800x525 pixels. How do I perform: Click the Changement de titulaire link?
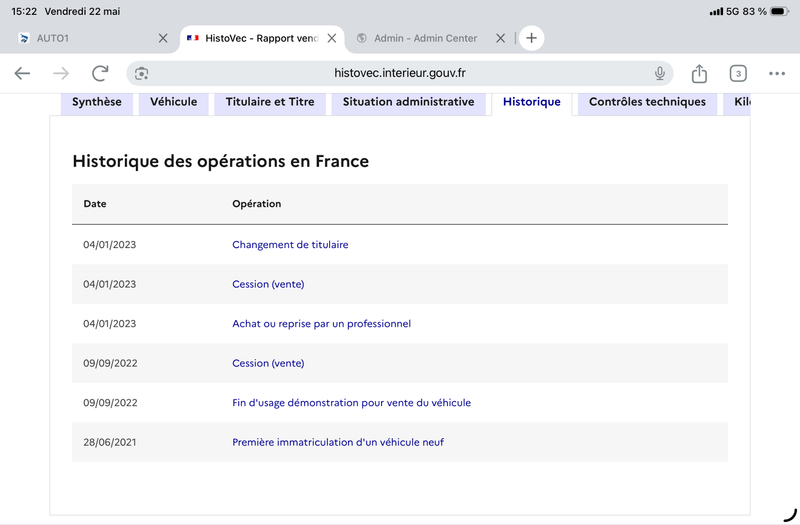(x=290, y=245)
